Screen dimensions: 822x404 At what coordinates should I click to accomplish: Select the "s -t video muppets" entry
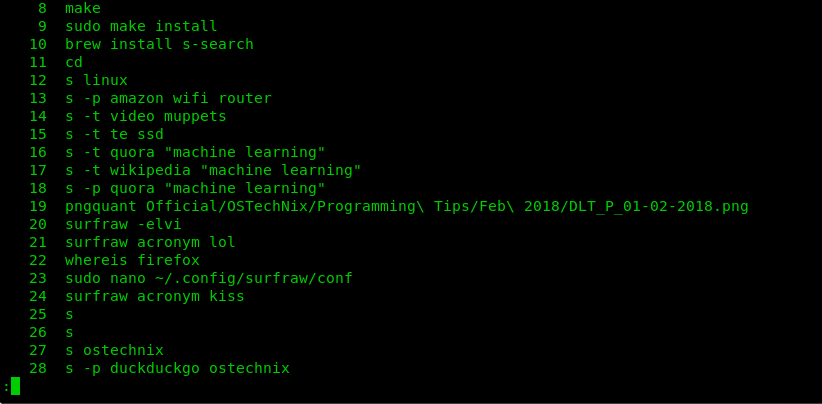146,116
